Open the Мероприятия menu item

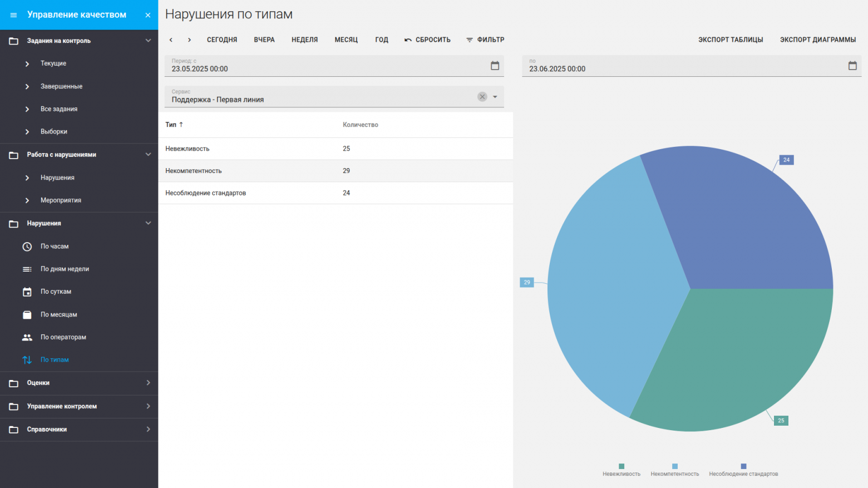pos(61,200)
